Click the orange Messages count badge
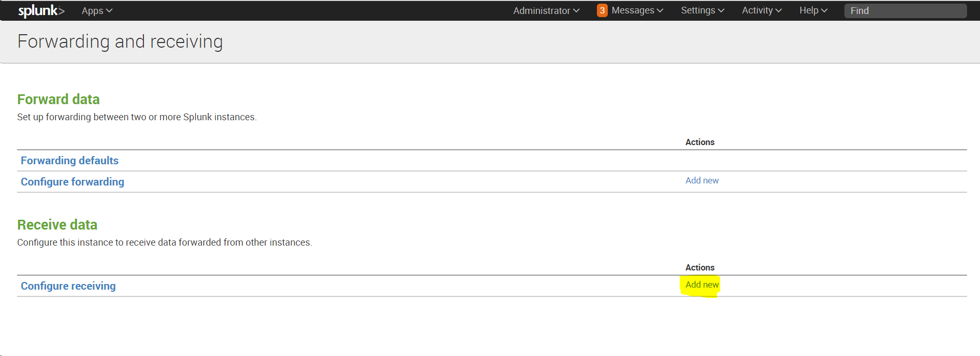980x356 pixels. coord(602,10)
